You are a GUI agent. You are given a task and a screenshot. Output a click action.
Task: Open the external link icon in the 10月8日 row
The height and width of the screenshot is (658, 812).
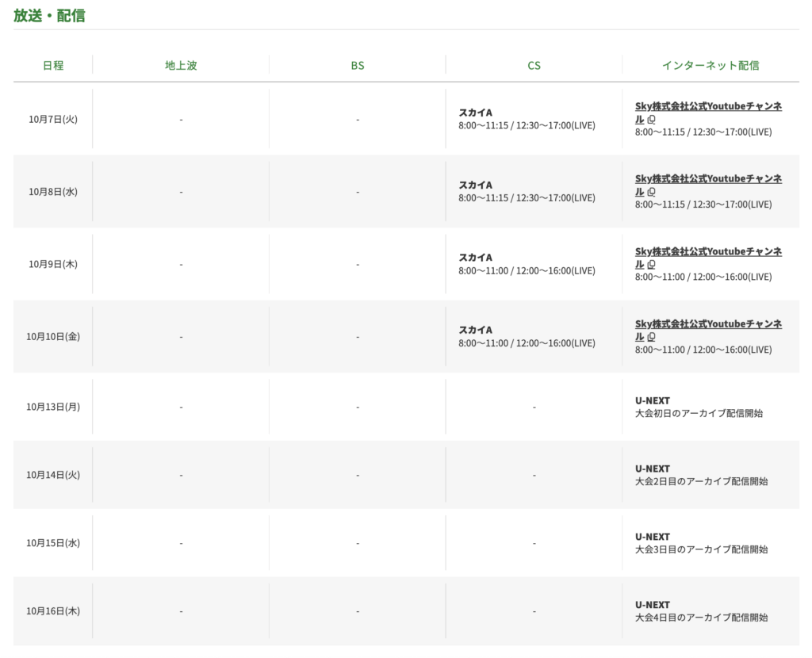pos(652,192)
